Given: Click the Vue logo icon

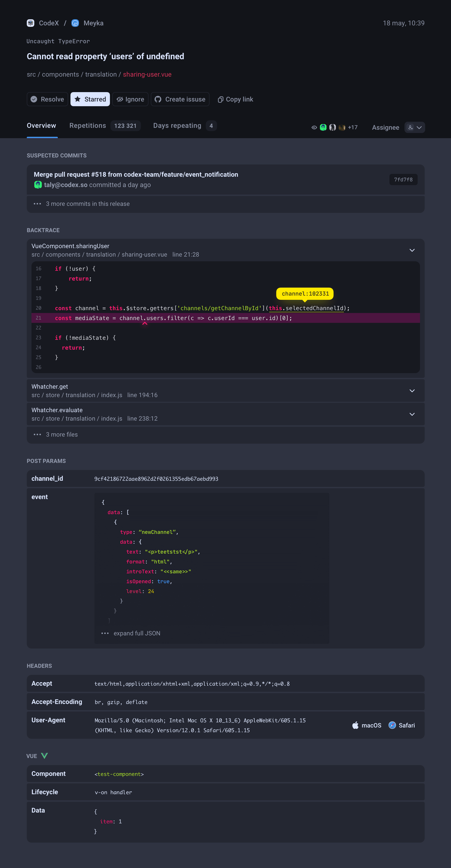Looking at the screenshot, I should (44, 756).
